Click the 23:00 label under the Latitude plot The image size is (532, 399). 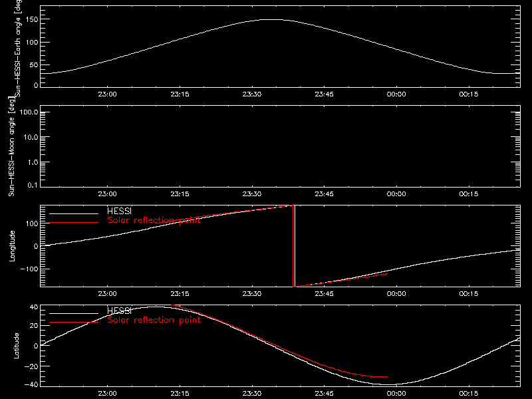tap(107, 394)
